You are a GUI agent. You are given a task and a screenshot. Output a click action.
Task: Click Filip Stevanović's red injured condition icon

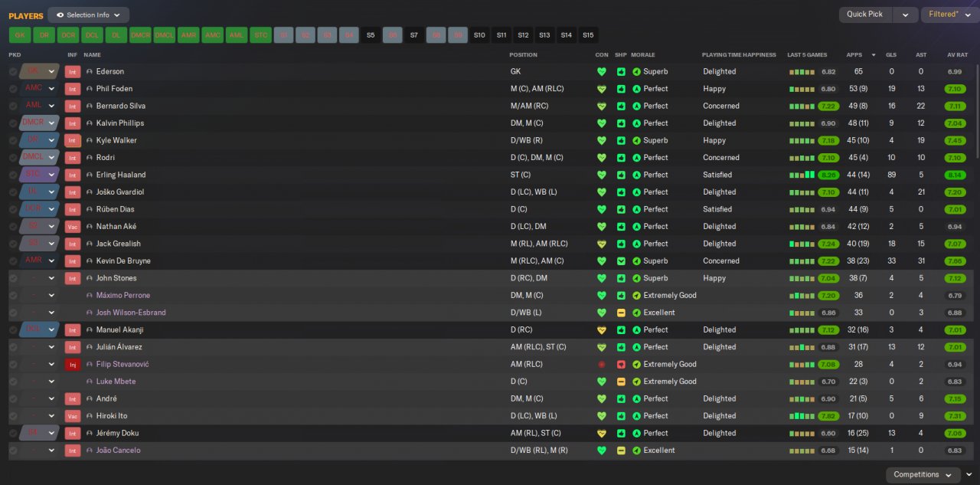601,364
